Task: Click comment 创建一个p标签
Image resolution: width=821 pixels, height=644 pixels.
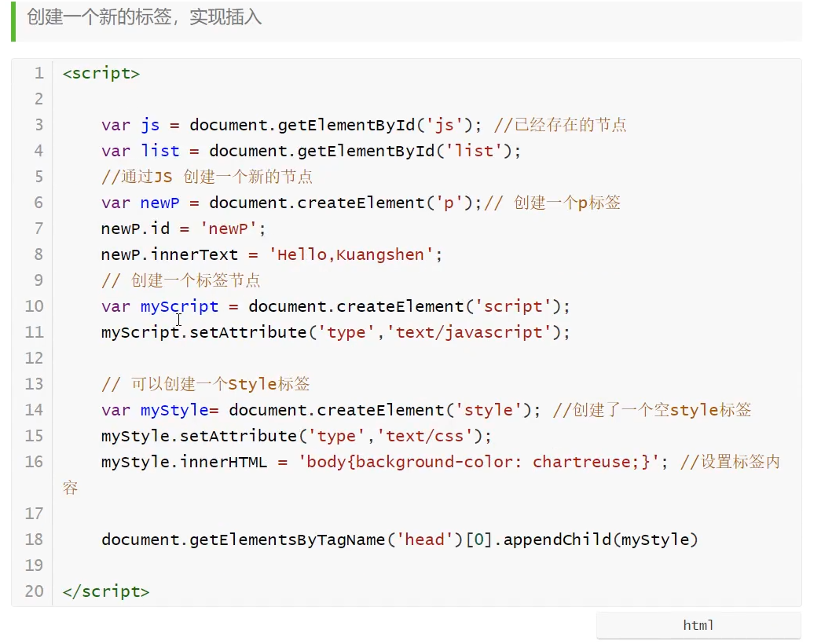Action: [x=567, y=203]
